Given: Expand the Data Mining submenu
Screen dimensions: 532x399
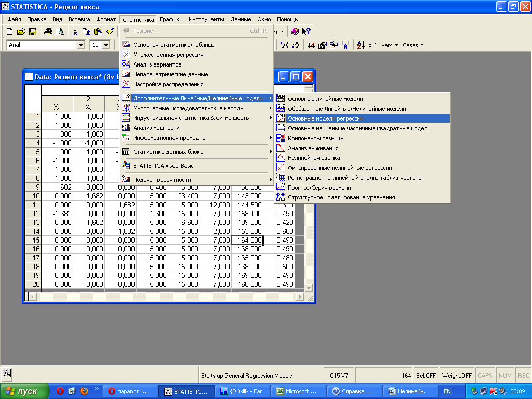Looking at the screenshot, I should (197, 137).
